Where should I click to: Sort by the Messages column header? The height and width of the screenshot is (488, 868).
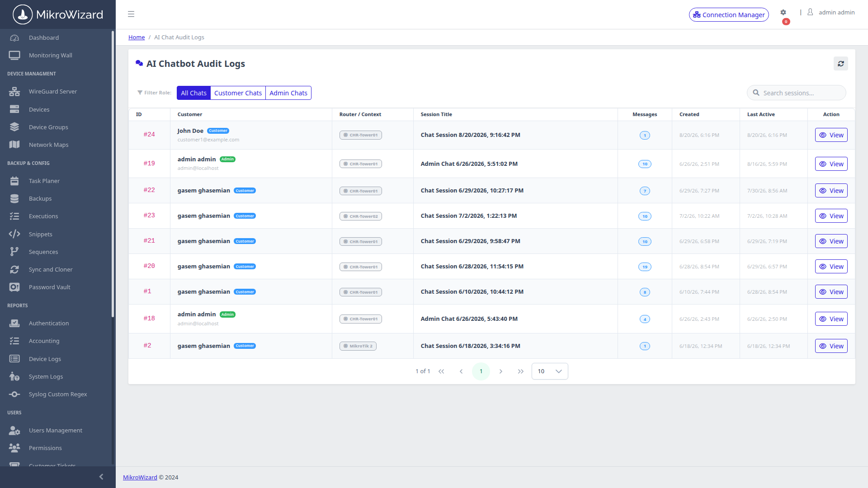[645, 115]
